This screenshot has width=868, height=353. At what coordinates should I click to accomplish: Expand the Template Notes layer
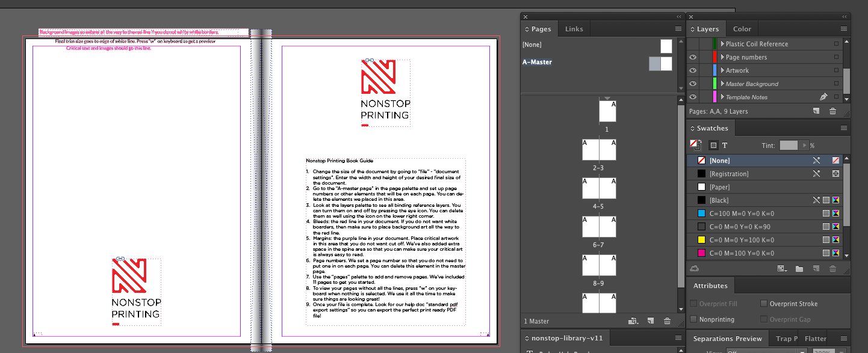pyautogui.click(x=722, y=97)
